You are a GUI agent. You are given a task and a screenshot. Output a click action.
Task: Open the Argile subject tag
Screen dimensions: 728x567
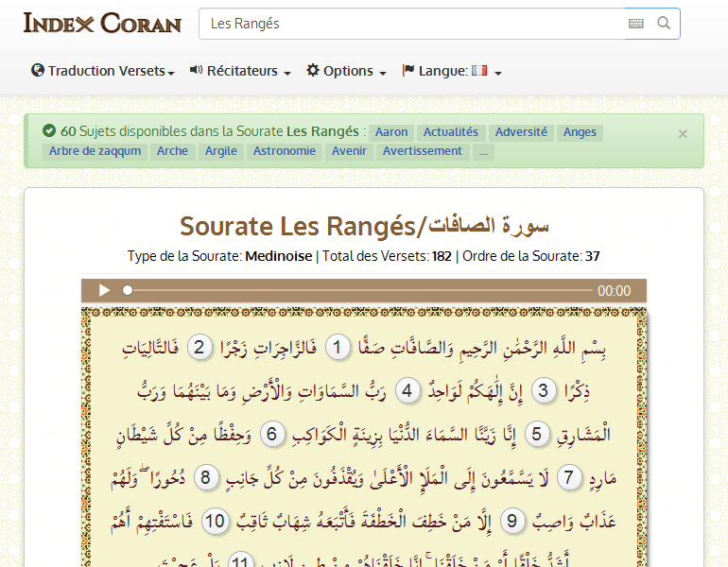pos(221,151)
